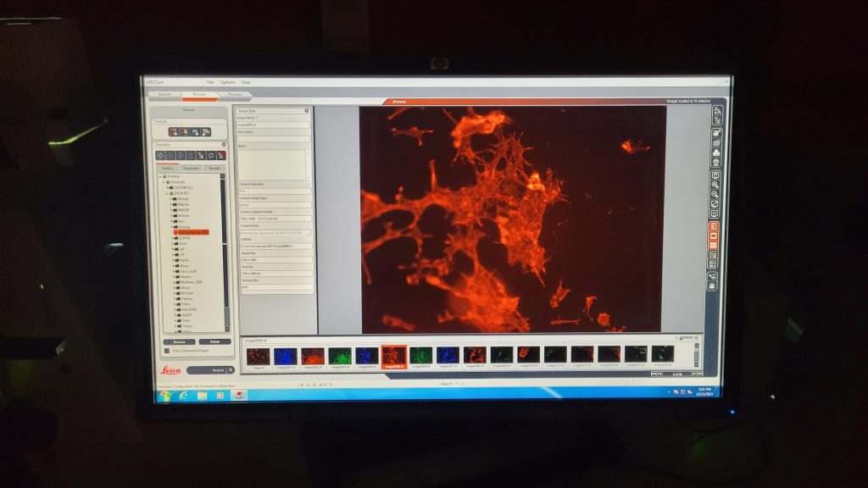Click the Image Name input field
Viewport: 868px width, 488px height.
(274, 125)
